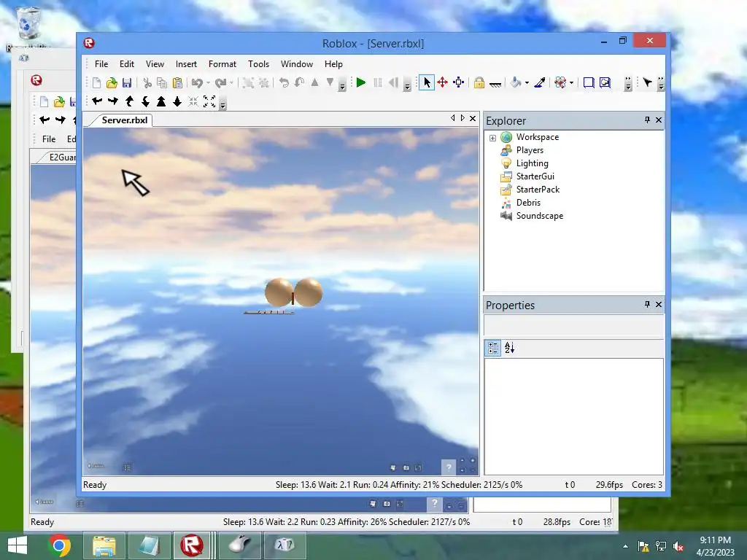Expand the run toolbar overflow options
This screenshot has width=747, height=560.
[407, 86]
